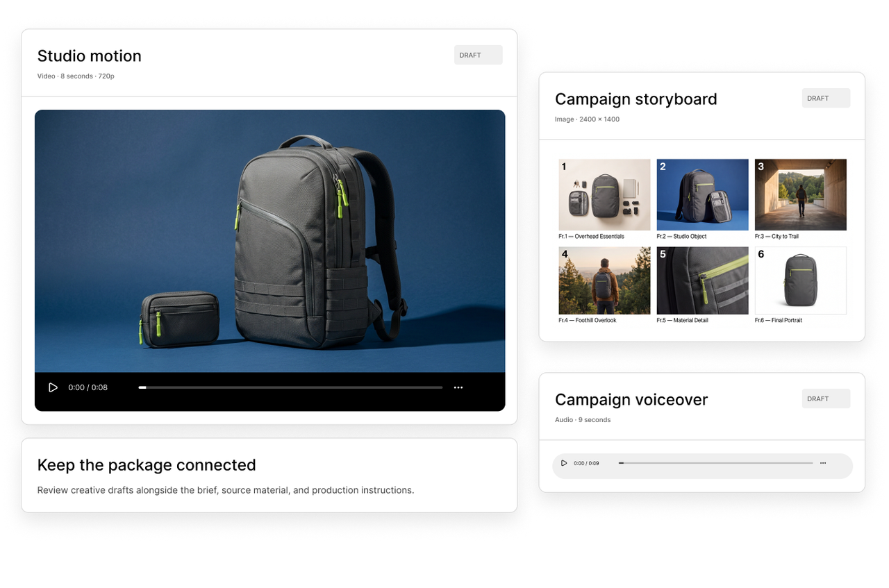Click the 'Review creative drafts alongside the brief' description

[226, 490]
